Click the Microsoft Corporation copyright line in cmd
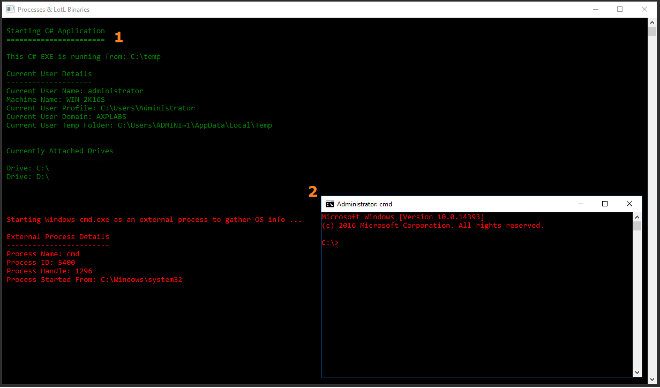The height and width of the screenshot is (388, 660). 433,226
